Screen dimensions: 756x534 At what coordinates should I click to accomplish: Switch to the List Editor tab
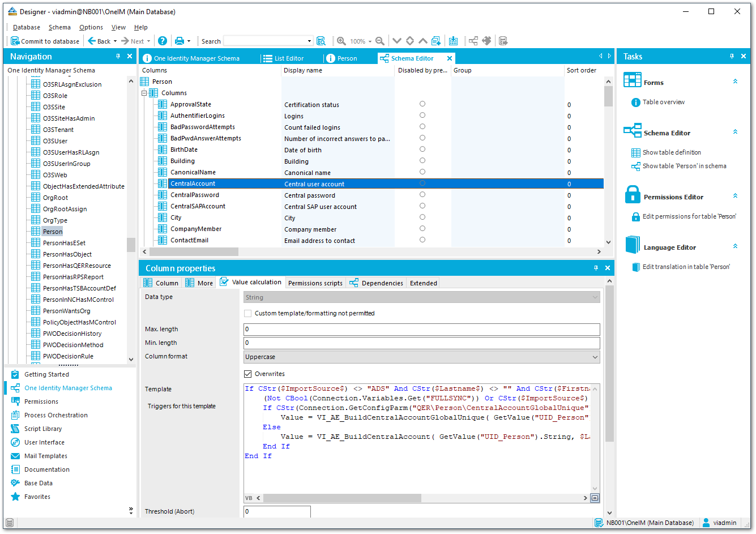[284, 58]
